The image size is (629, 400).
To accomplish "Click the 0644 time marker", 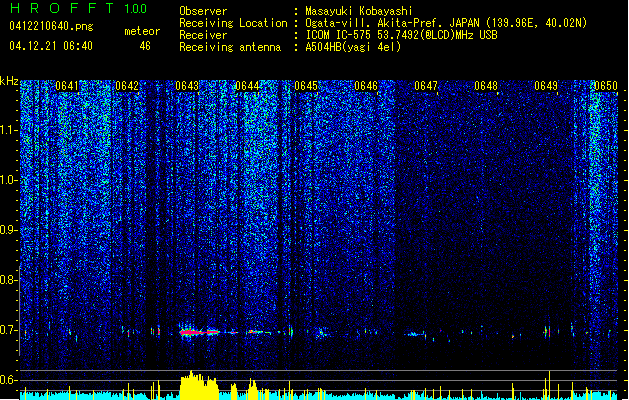I will tap(247, 86).
